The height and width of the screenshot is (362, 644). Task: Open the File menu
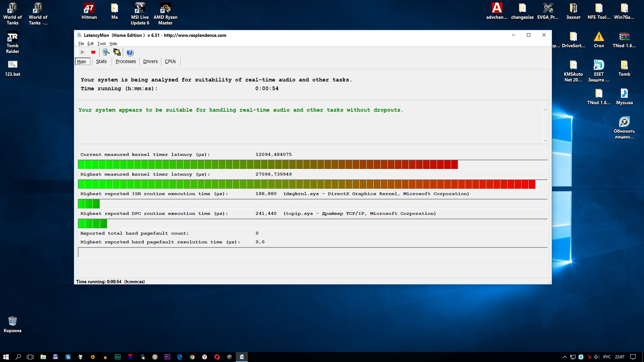[81, 44]
